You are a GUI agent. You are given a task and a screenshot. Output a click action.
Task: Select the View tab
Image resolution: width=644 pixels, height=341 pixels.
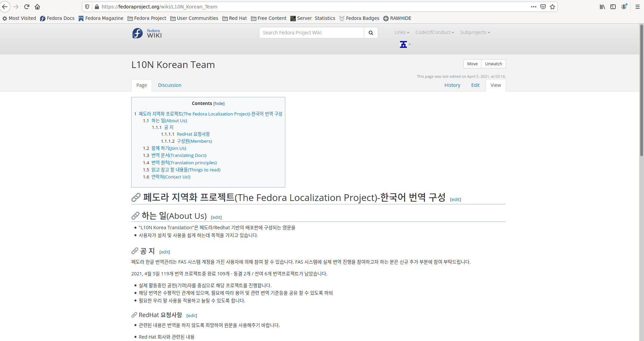tap(496, 85)
